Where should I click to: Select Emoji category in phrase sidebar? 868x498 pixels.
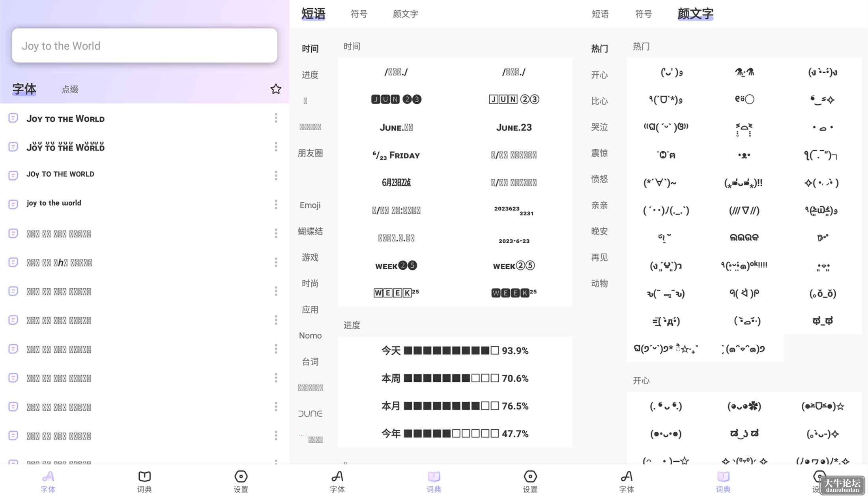pos(310,205)
